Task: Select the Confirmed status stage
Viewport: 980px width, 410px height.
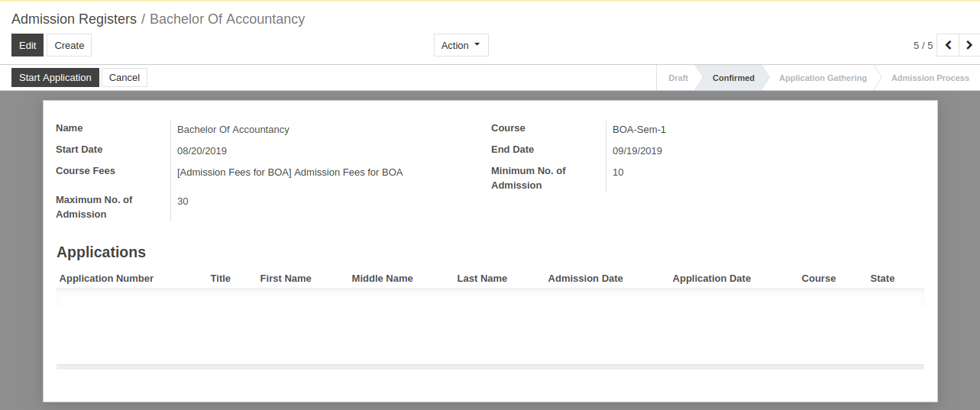Action: pos(733,78)
